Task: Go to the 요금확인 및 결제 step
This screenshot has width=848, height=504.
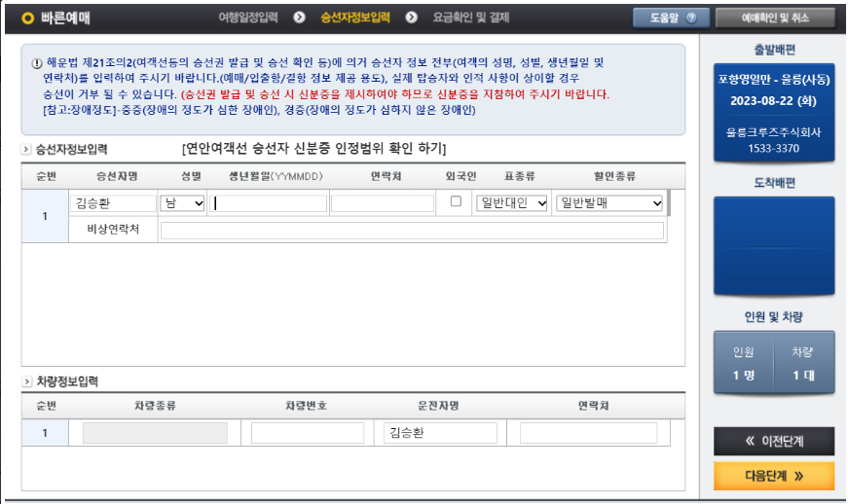Action: coord(471,18)
